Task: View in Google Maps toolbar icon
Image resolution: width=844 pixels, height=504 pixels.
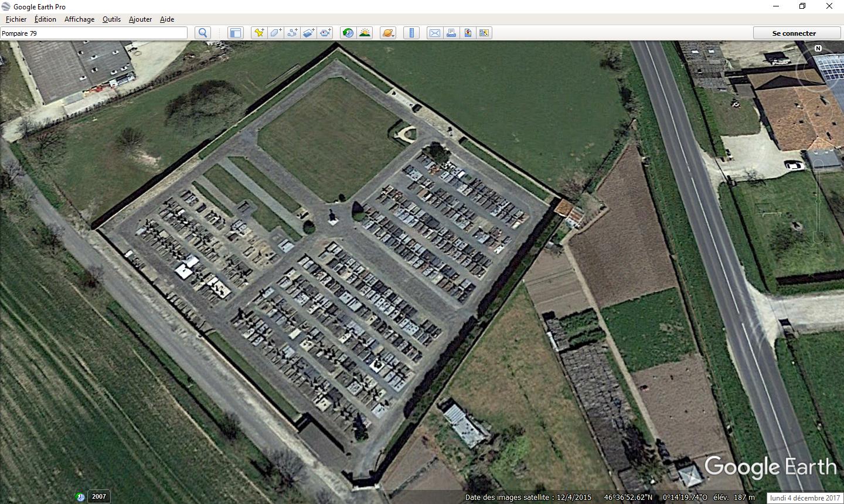Action: 484,33
